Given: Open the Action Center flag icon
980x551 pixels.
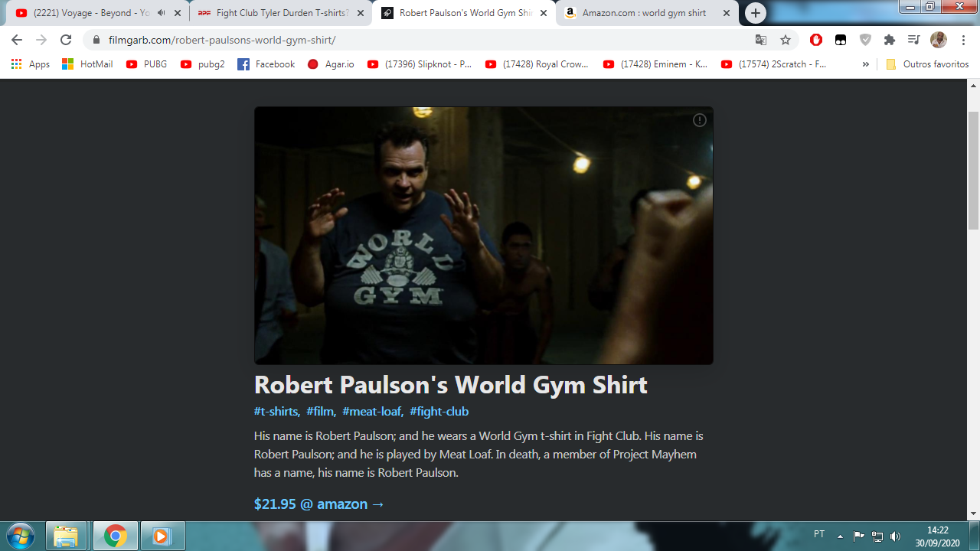Looking at the screenshot, I should pyautogui.click(x=858, y=536).
